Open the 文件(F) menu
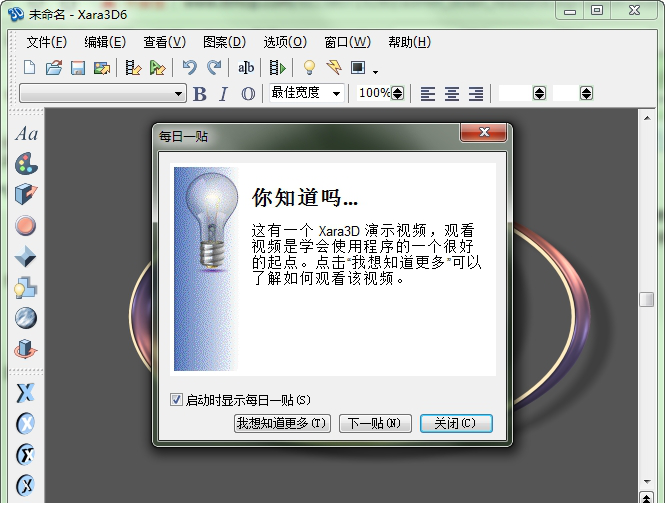The width and height of the screenshot is (665, 523). click(47, 42)
